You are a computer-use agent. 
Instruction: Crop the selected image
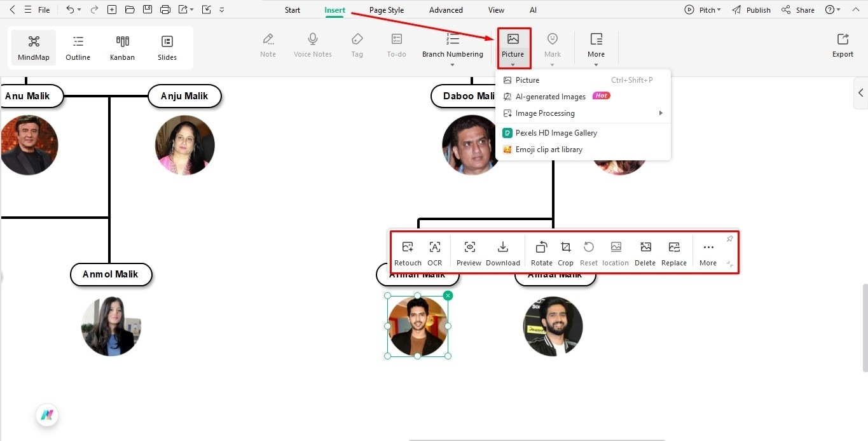[x=565, y=251]
